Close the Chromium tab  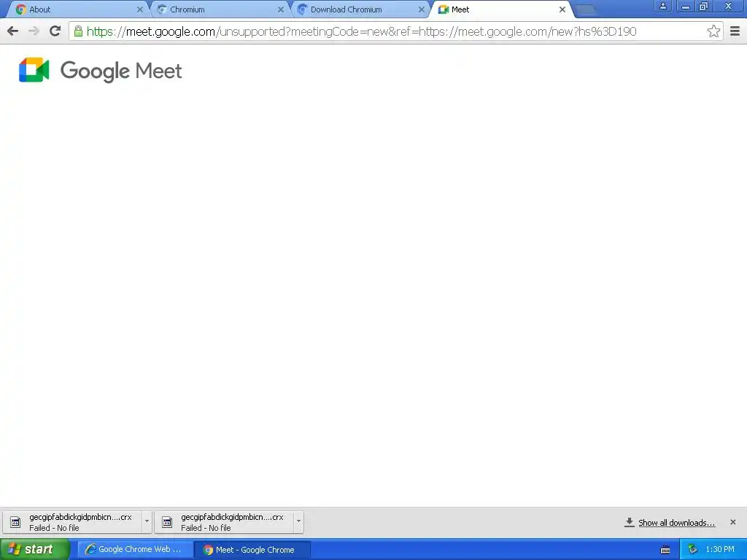click(281, 9)
